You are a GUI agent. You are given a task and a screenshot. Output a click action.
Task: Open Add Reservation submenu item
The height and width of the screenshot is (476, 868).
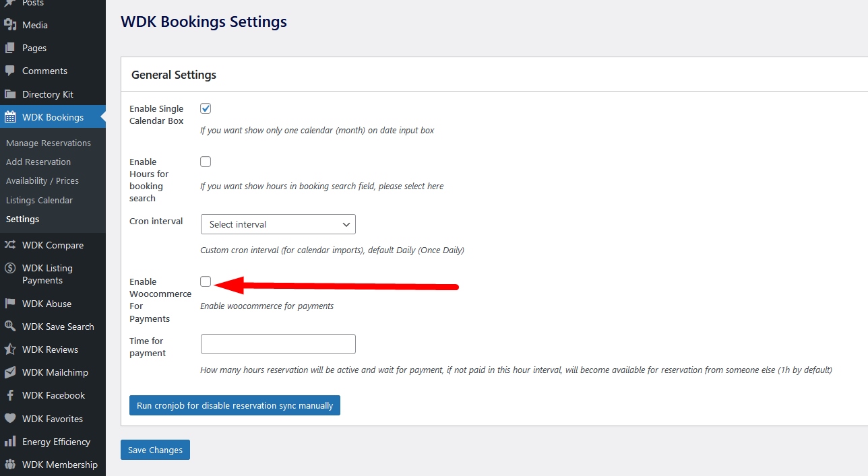[38, 162]
